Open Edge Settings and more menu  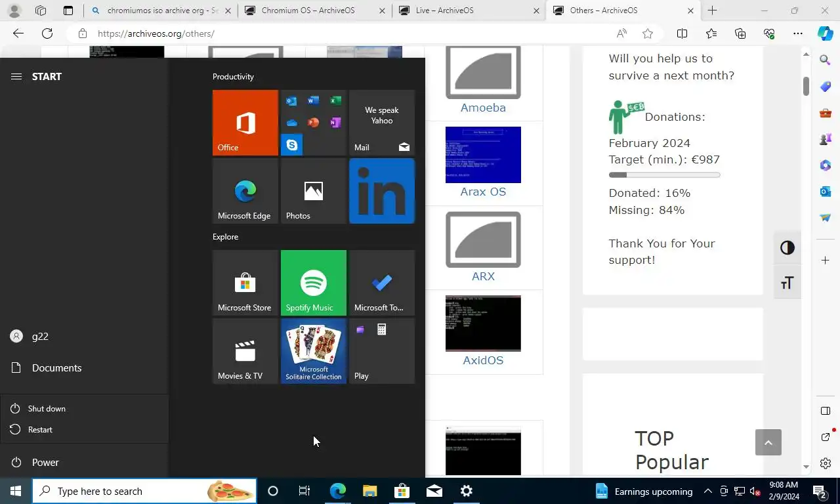pyautogui.click(x=798, y=33)
